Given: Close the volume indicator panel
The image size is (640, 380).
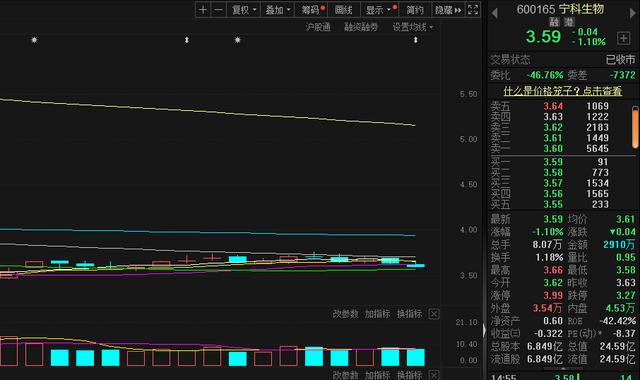Looking at the screenshot, I should tap(434, 314).
